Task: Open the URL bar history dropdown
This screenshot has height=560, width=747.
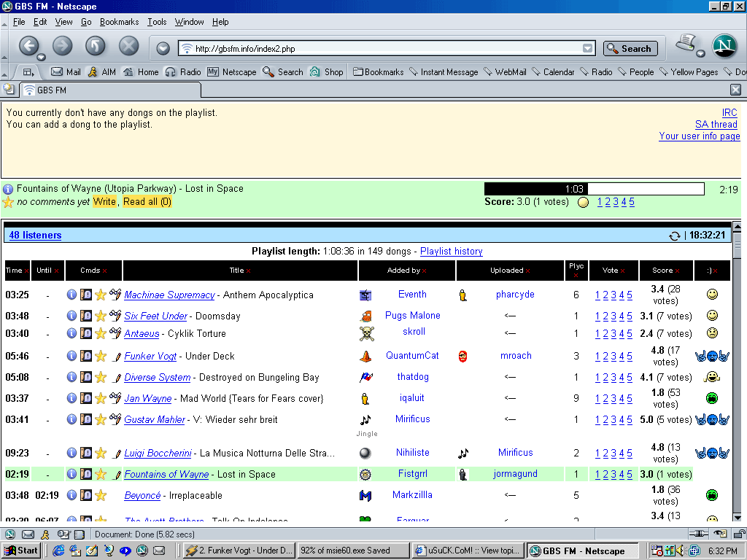Action: coord(588,49)
